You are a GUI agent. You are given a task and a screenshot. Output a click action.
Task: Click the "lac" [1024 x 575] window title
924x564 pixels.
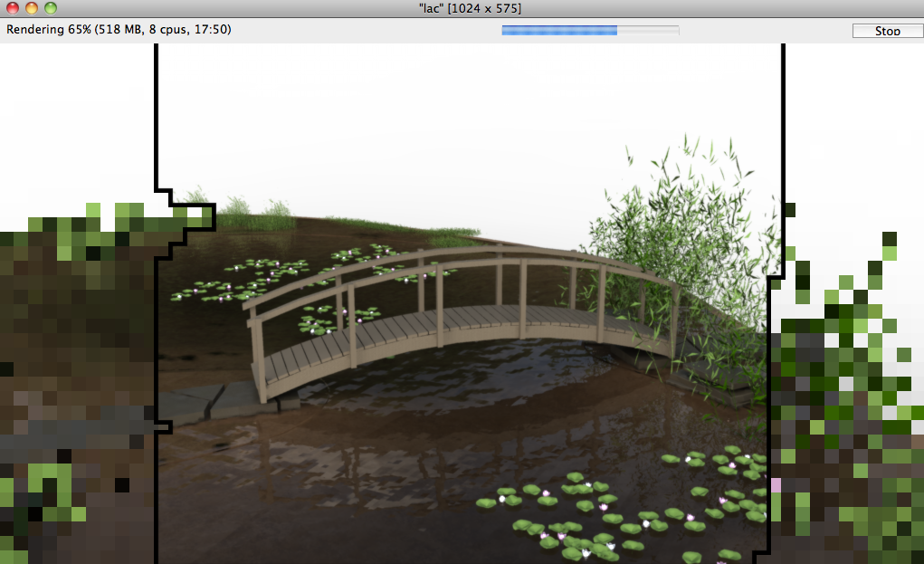pos(463,8)
